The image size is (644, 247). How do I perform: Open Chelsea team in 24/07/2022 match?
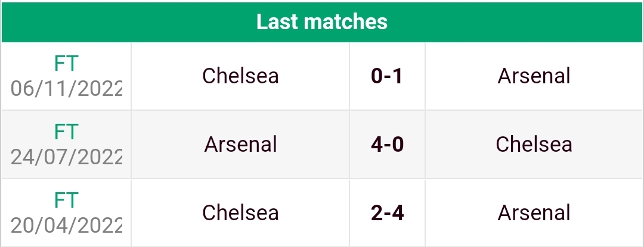tap(534, 144)
